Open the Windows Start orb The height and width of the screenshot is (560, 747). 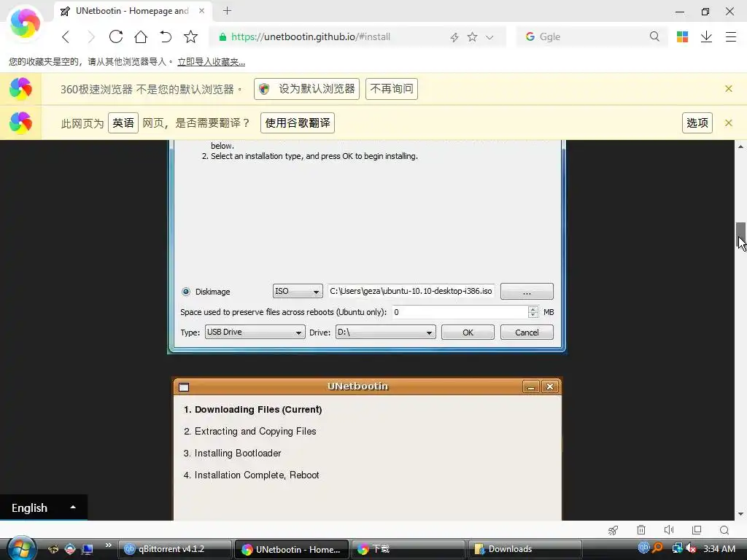click(x=21, y=548)
